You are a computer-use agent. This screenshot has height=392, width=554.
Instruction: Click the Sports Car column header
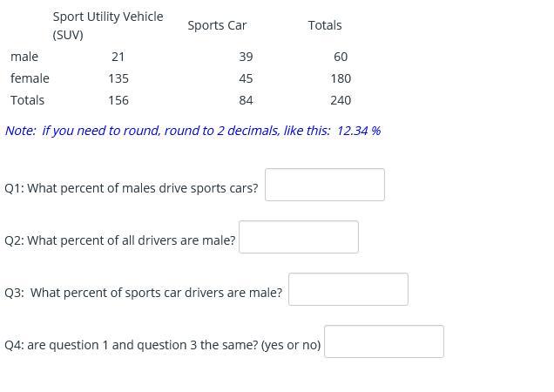coord(217,25)
